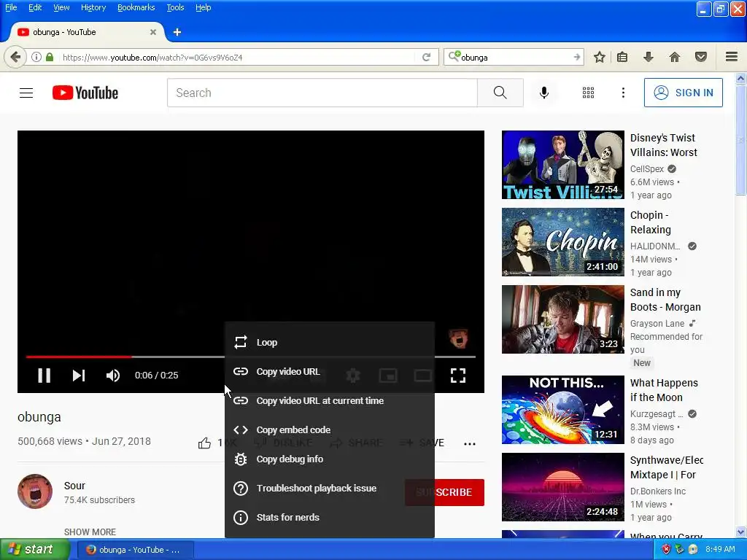
Task: Open Chopin Relaxing video thumbnail
Action: pyautogui.click(x=562, y=242)
